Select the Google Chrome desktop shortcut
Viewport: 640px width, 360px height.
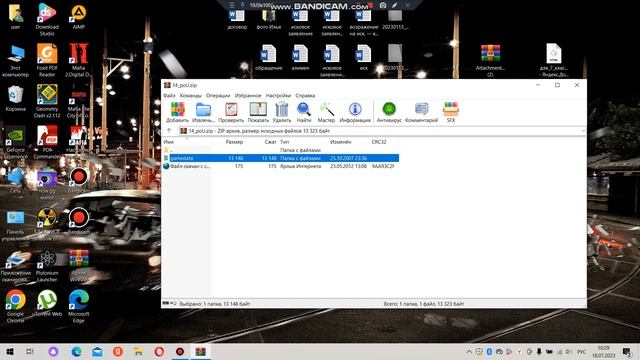(16, 306)
